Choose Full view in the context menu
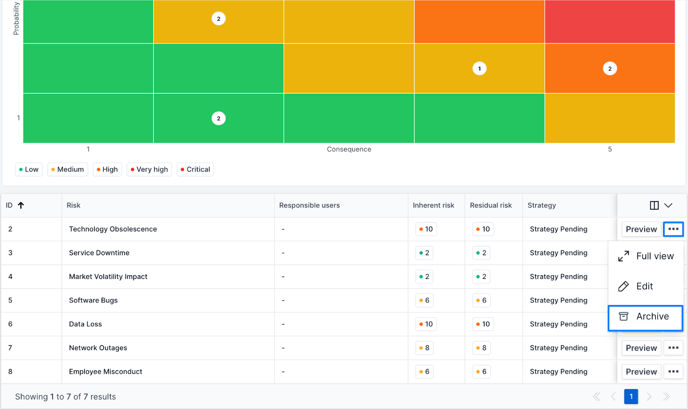 645,257
